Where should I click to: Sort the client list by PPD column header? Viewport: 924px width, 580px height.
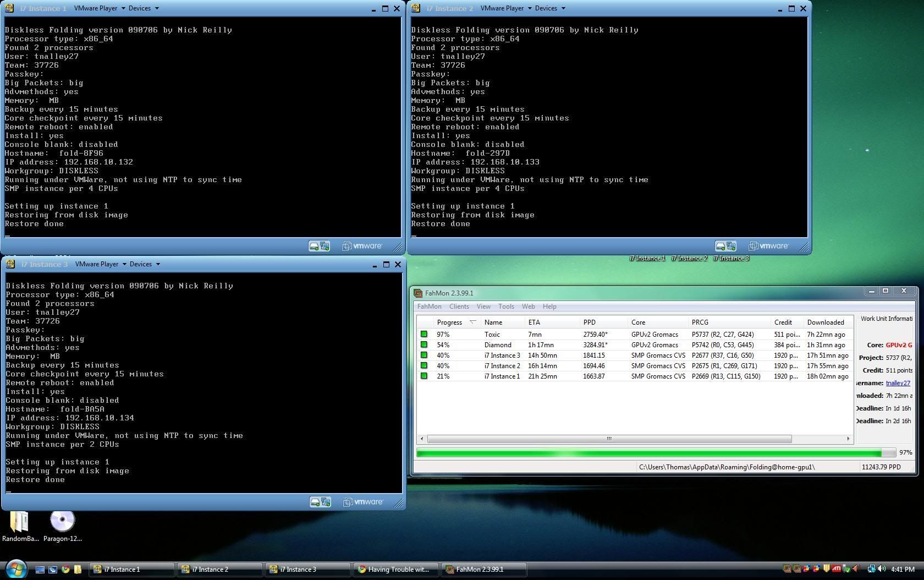tap(589, 322)
